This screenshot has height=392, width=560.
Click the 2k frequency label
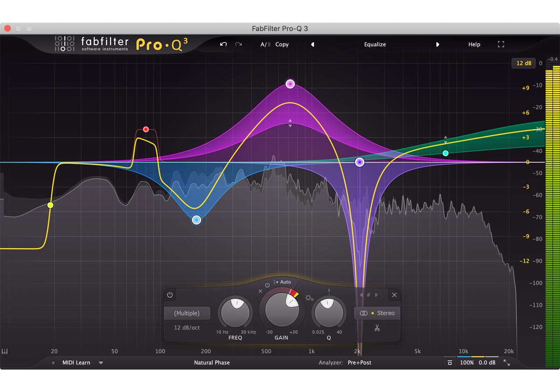[357, 351]
